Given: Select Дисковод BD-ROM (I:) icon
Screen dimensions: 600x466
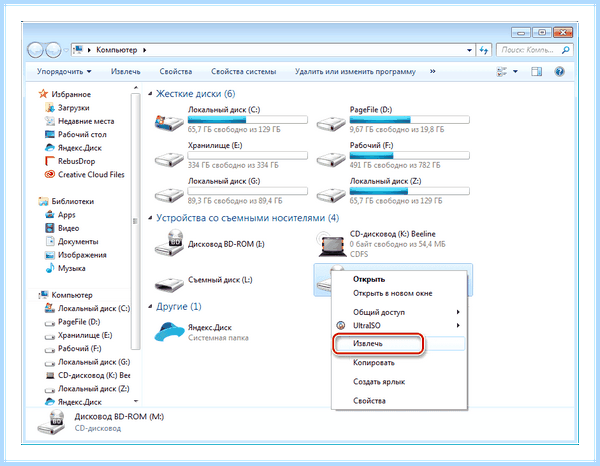Looking at the screenshot, I should pyautogui.click(x=169, y=244).
